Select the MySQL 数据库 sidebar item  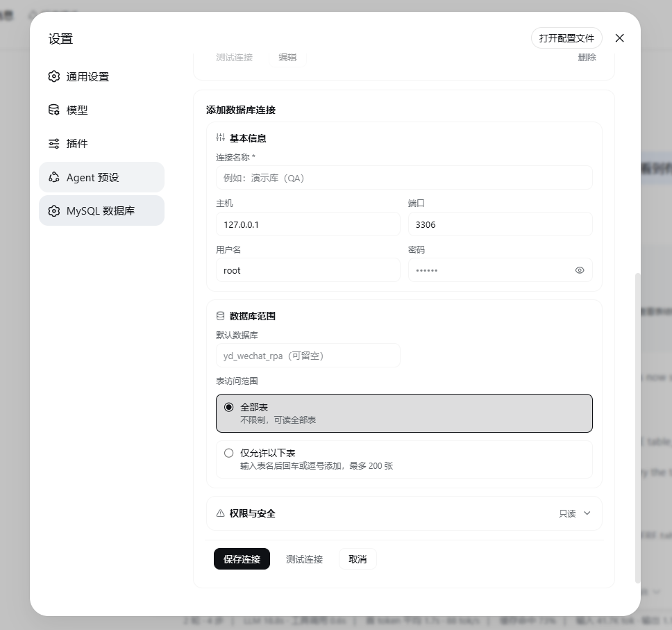coord(101,210)
